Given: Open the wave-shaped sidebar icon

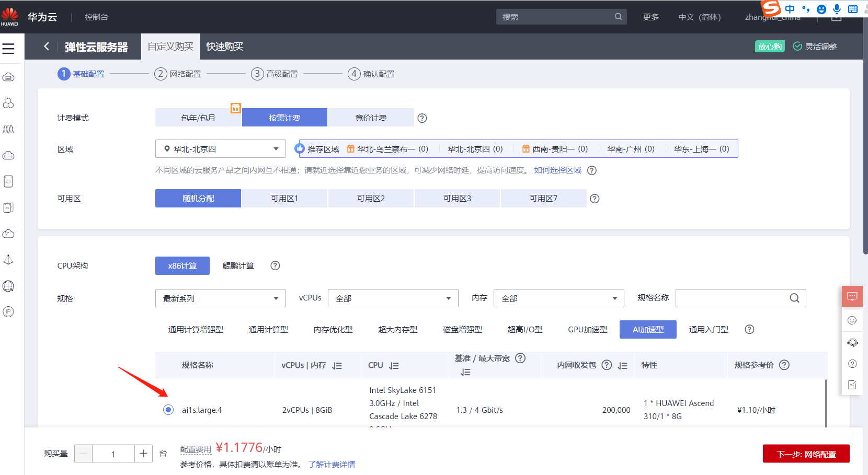Looking at the screenshot, I should (8, 129).
